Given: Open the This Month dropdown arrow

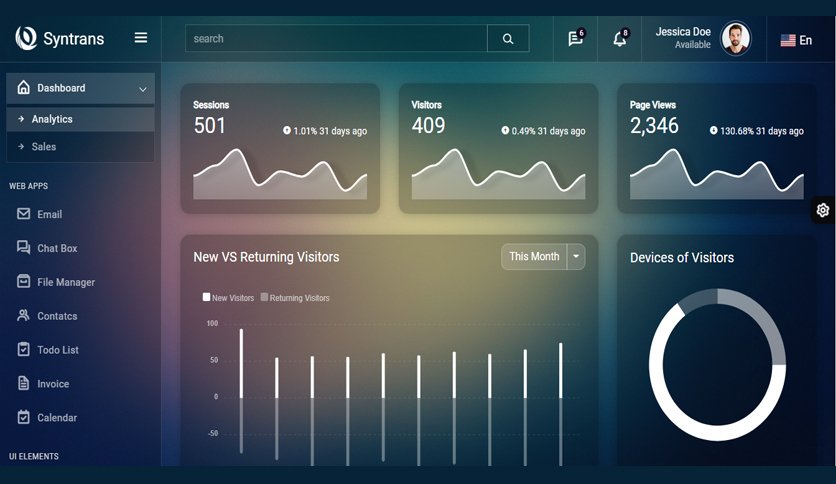Looking at the screenshot, I should (x=576, y=256).
